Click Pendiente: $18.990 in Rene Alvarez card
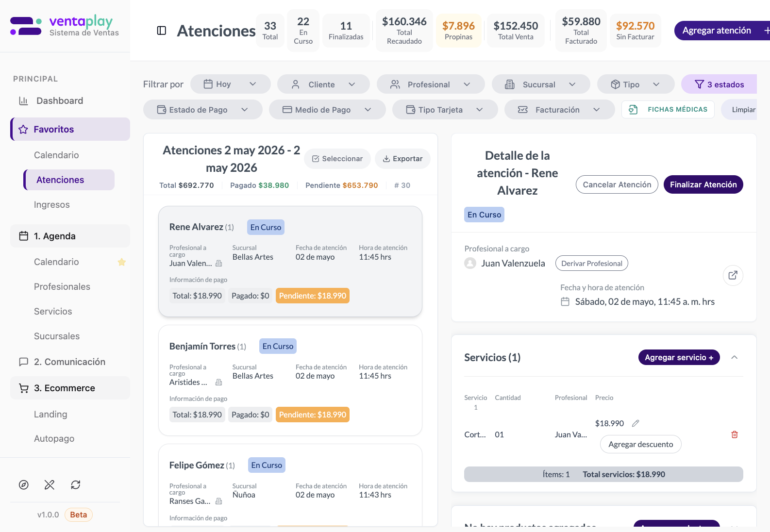The width and height of the screenshot is (770, 532). click(x=313, y=296)
